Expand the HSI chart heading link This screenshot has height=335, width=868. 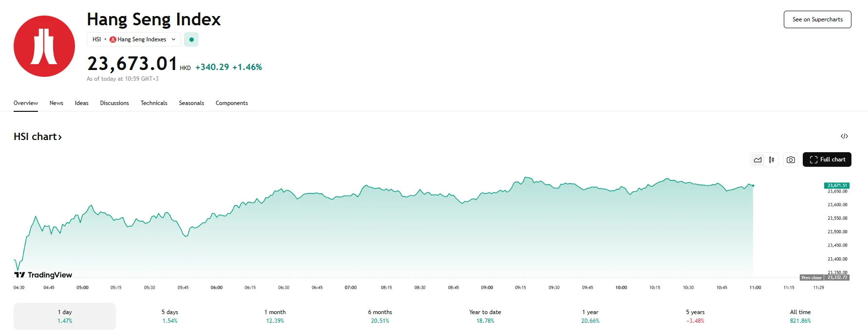point(38,137)
